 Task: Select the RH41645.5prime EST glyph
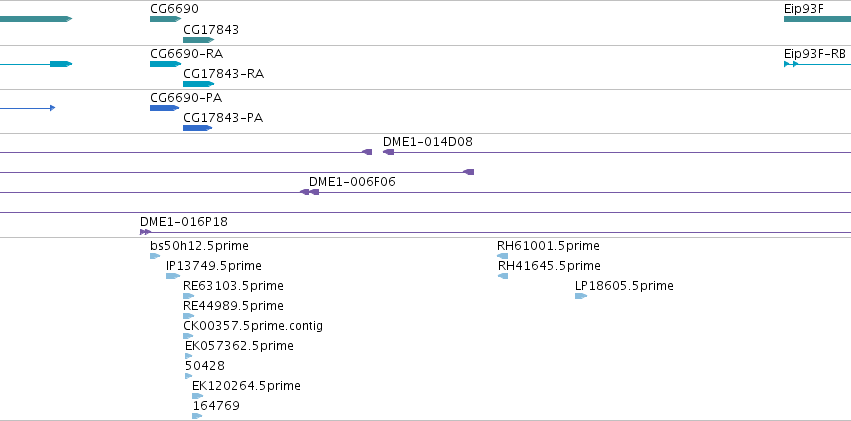click(x=503, y=276)
